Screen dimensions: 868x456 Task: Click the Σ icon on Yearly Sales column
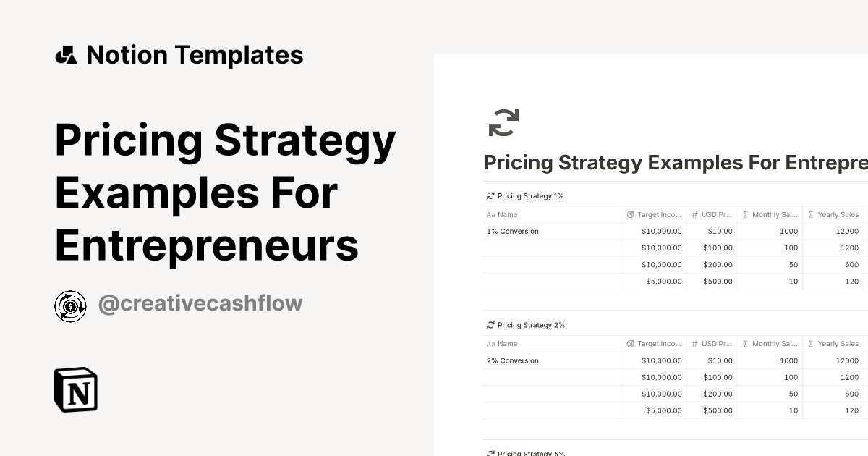click(x=810, y=214)
